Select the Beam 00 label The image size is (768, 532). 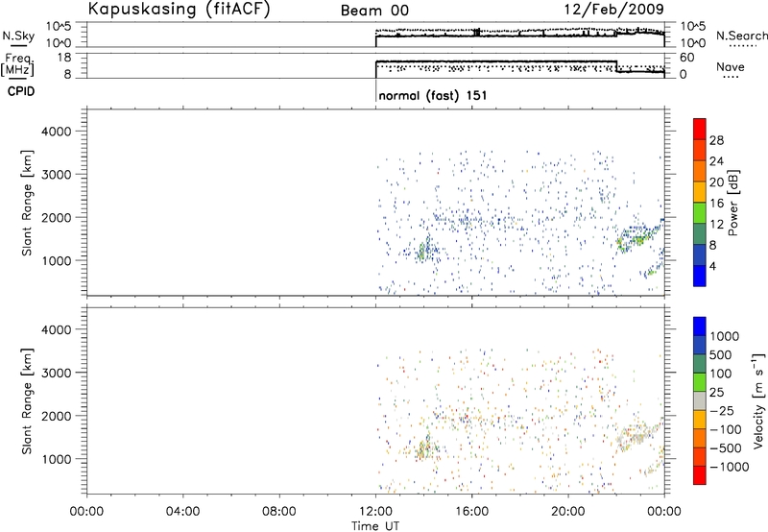tap(374, 11)
